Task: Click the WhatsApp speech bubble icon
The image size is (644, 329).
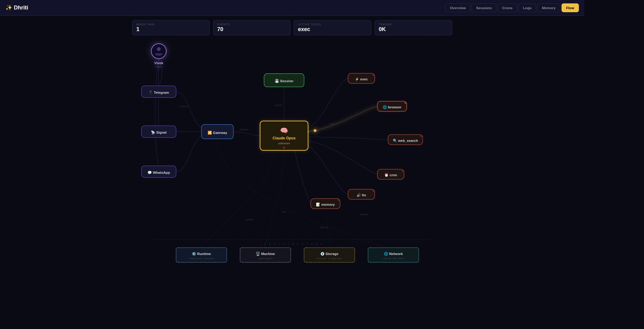Action: click(x=149, y=172)
